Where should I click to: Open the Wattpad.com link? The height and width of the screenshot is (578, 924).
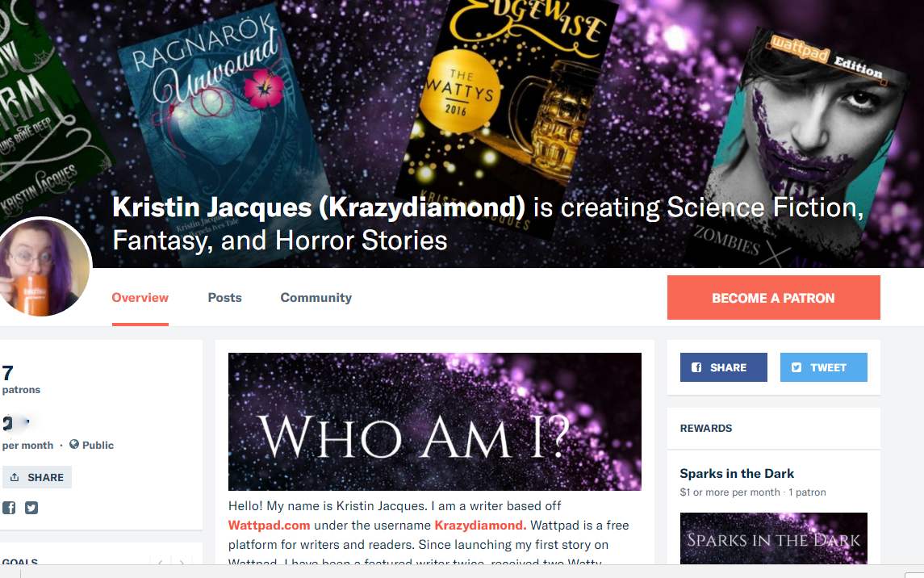(x=269, y=525)
